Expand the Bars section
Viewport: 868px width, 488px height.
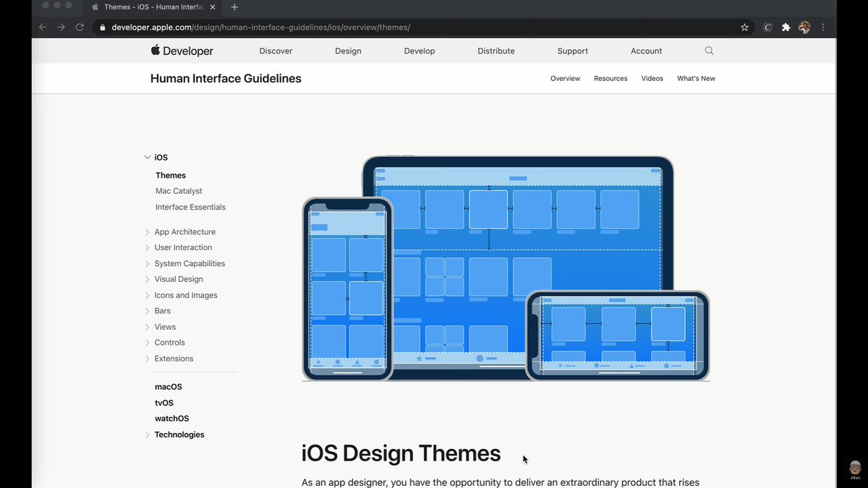[148, 312]
